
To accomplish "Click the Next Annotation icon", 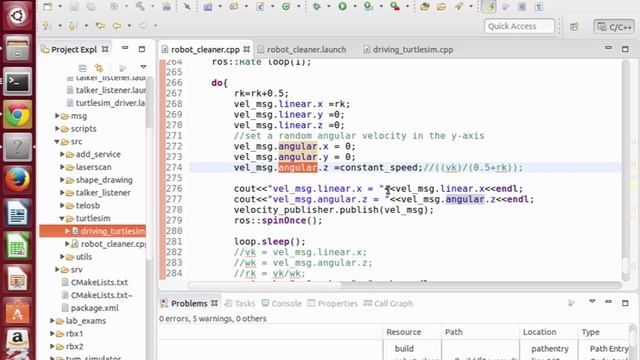I will click(46, 26).
